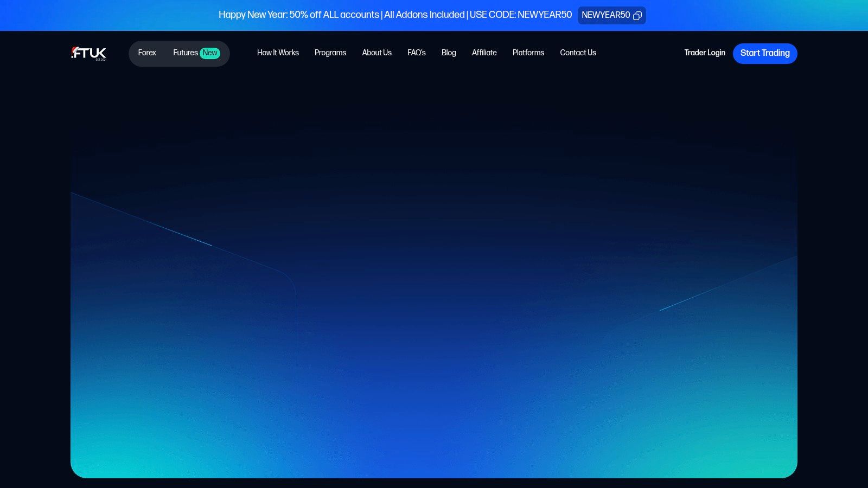This screenshot has height=488, width=868.
Task: Visit the Blog page
Action: (449, 53)
